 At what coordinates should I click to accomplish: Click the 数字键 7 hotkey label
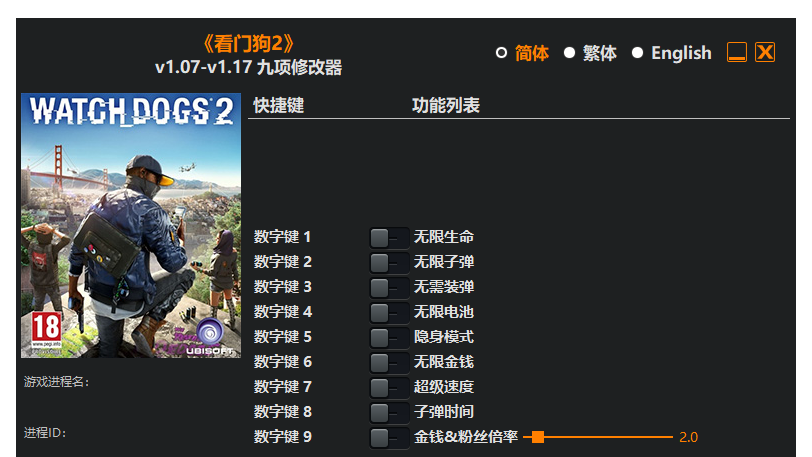283,387
